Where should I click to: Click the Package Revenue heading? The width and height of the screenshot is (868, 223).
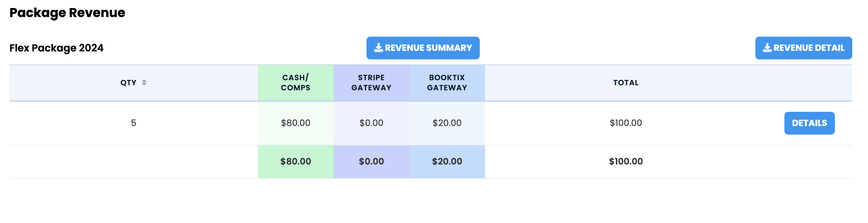point(67,13)
